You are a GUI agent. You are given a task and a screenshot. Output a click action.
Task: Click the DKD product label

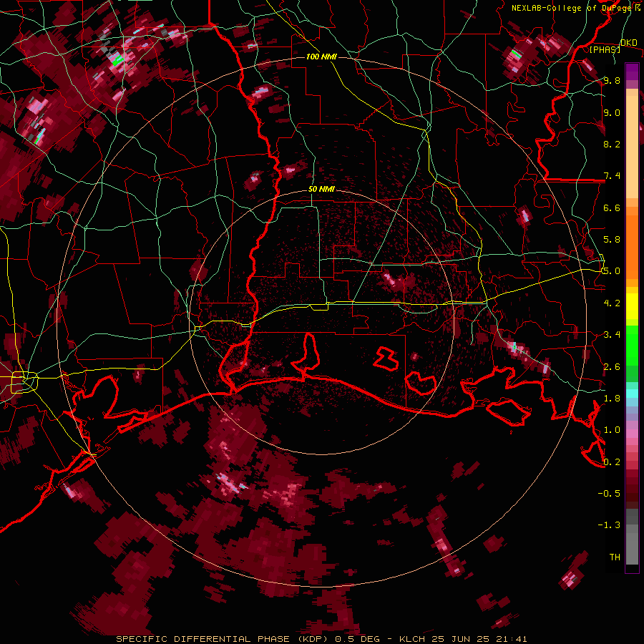pyautogui.click(x=628, y=42)
